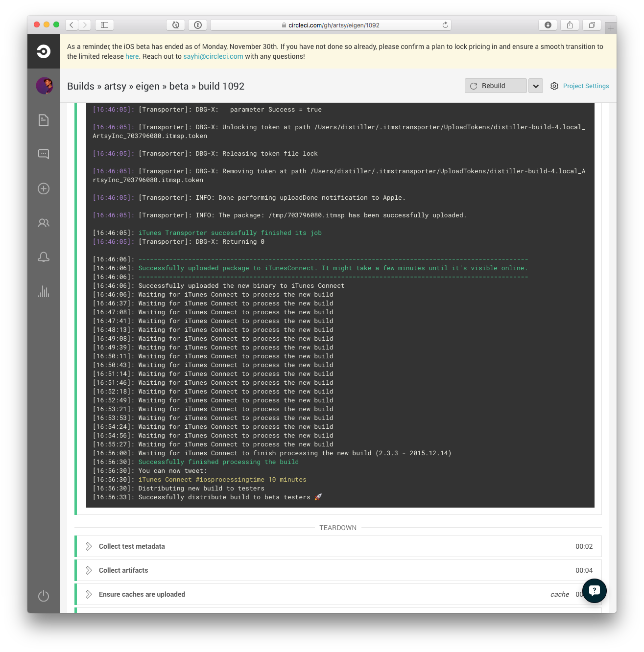Click the CircleCI logo icon

[44, 51]
